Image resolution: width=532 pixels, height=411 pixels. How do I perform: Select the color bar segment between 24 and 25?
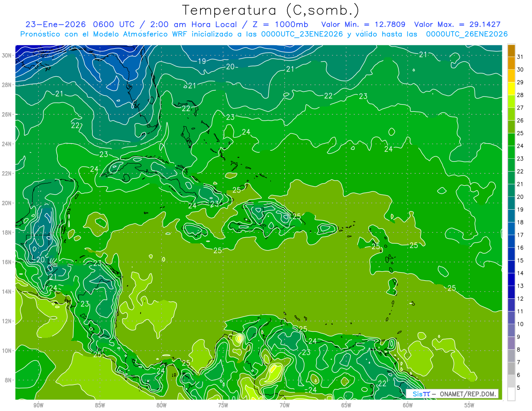[511, 140]
